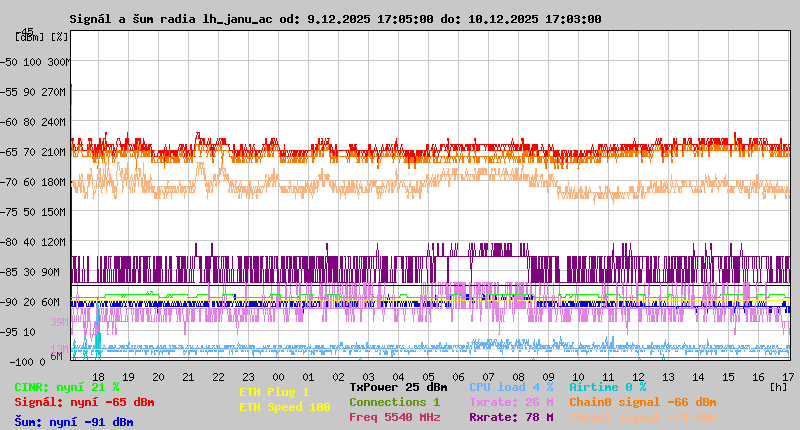Screen dimensions: 800x430
Task: Click the blue Šum -91 dBm legend label
Action: tap(73, 422)
